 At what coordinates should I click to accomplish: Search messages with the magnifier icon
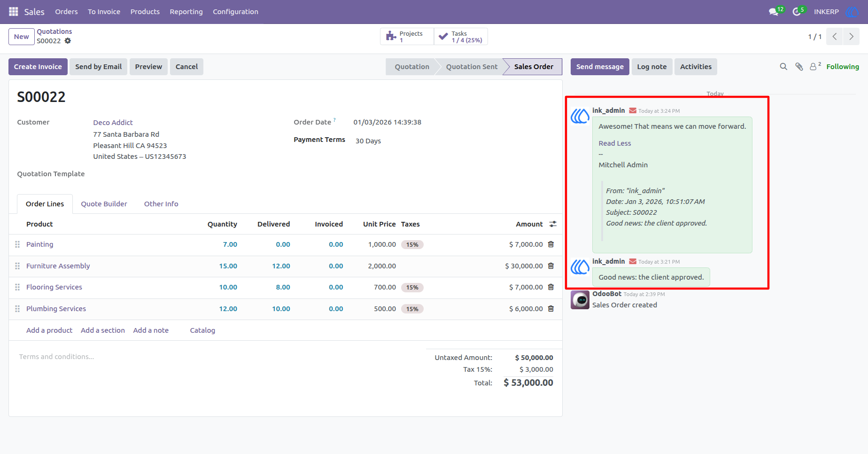783,67
